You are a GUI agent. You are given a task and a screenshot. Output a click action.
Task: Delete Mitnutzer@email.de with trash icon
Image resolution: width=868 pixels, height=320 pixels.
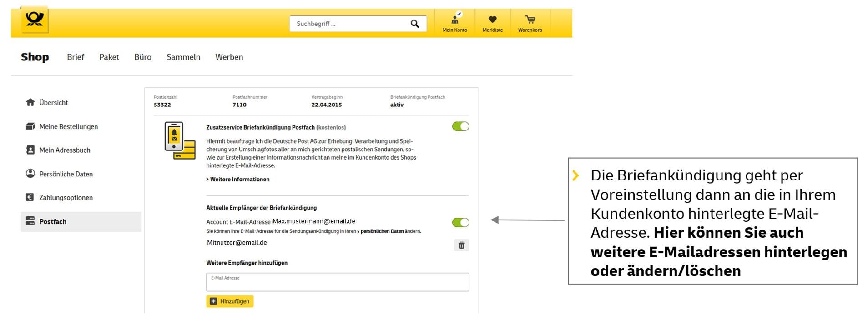461,245
